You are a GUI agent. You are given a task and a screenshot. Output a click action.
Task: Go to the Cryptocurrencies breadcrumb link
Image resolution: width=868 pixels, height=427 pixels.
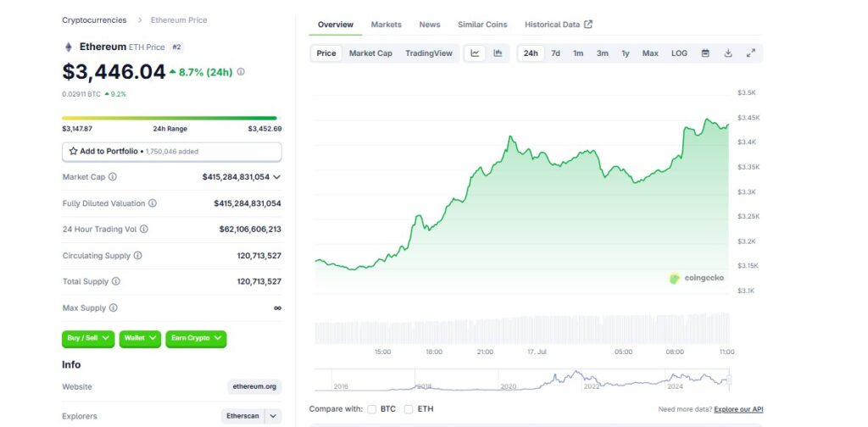(94, 20)
